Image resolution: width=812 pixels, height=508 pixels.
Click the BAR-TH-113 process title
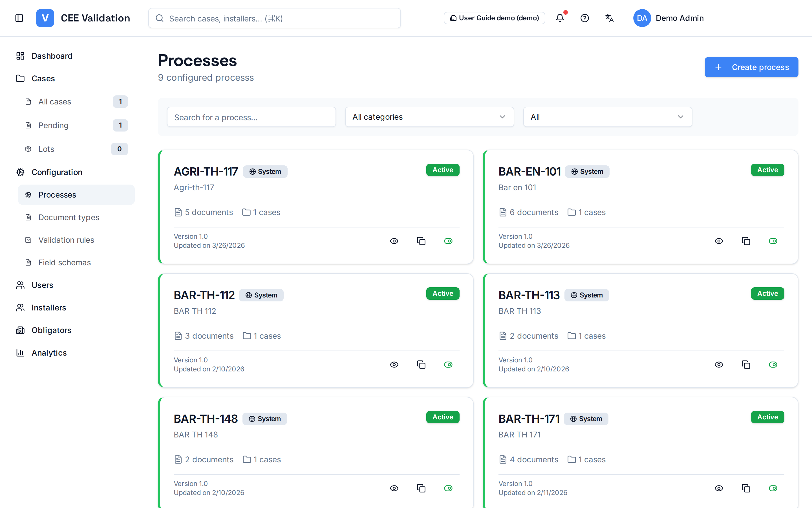coord(529,295)
